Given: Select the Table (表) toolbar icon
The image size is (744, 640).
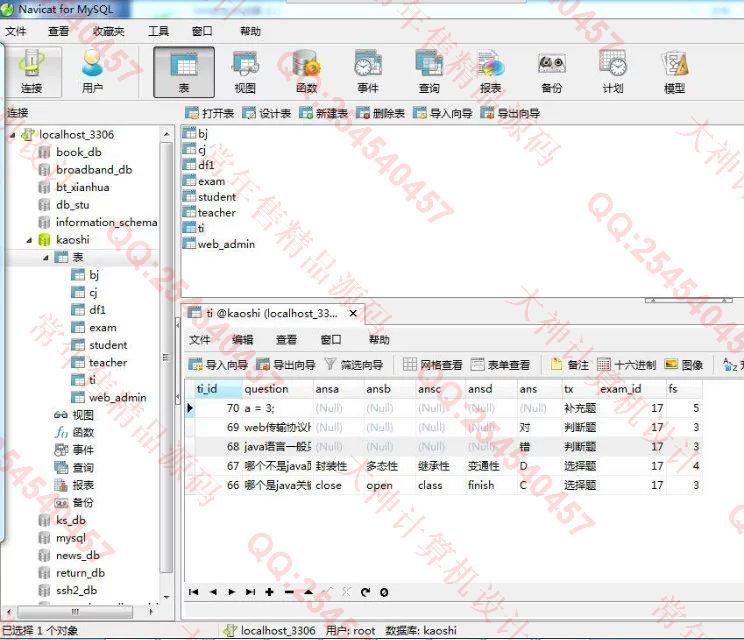Looking at the screenshot, I should click(184, 72).
